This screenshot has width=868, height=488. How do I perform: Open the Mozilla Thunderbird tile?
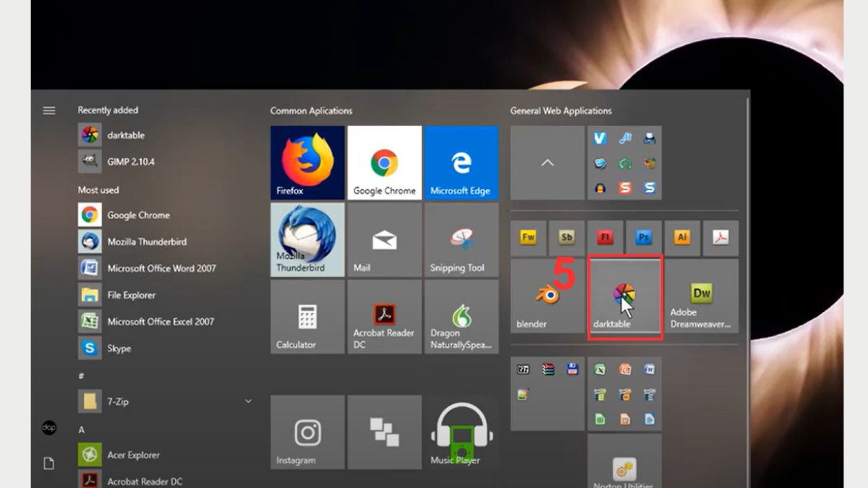[x=307, y=240]
